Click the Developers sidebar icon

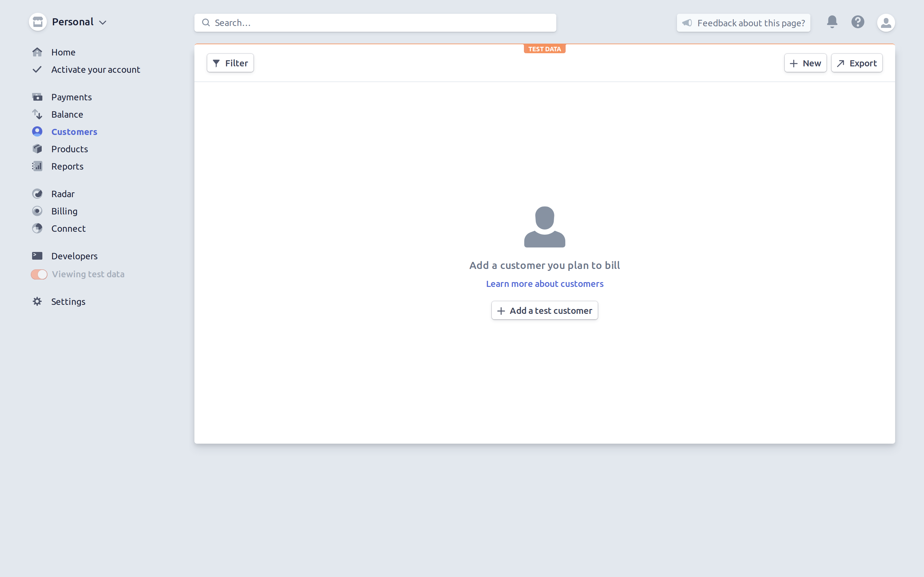pyautogui.click(x=37, y=255)
